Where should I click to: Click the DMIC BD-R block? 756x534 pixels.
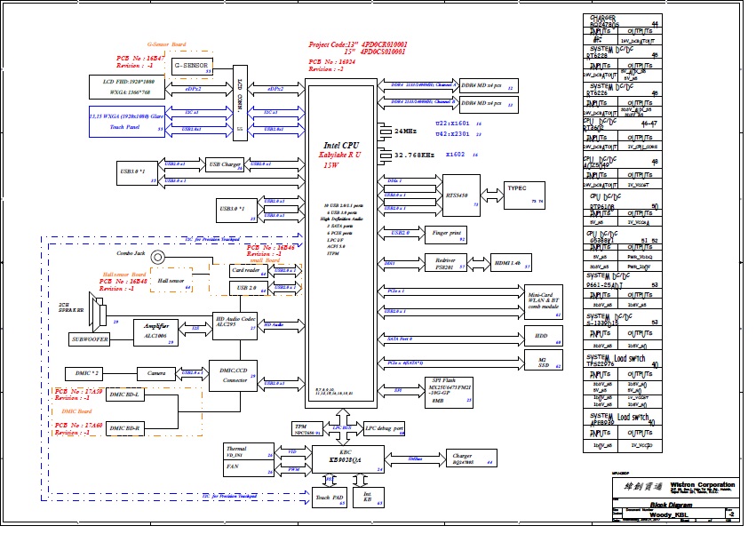pyautogui.click(x=125, y=428)
